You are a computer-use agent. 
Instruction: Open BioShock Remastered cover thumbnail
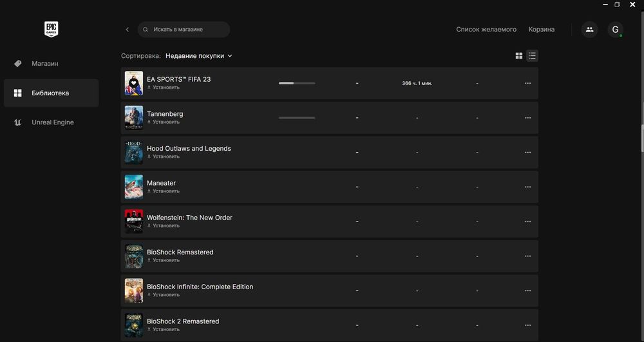134,256
